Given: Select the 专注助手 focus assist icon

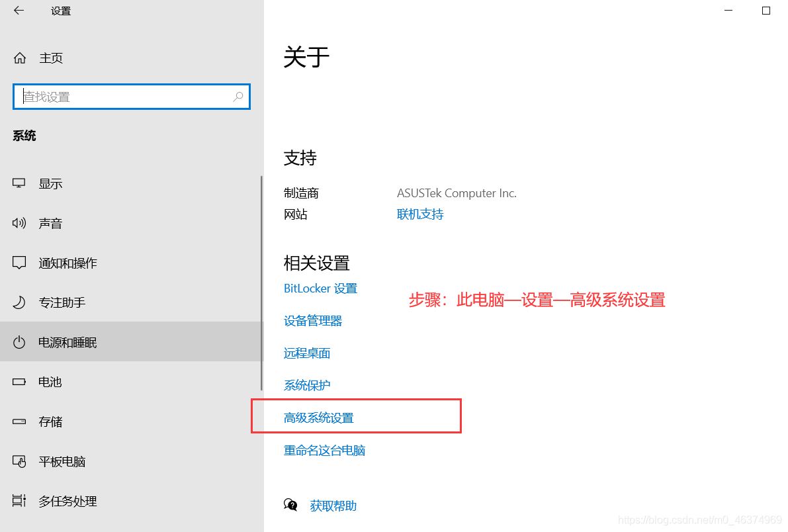Looking at the screenshot, I should (x=19, y=302).
